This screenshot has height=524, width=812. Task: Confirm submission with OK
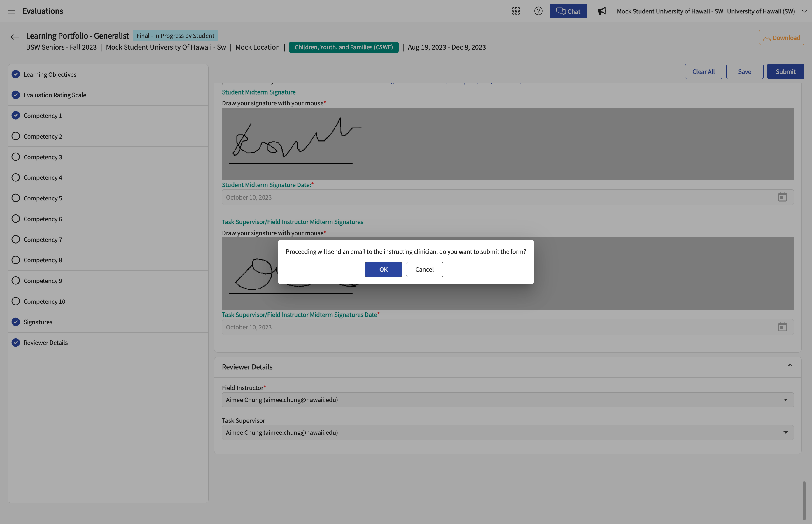[x=383, y=270]
